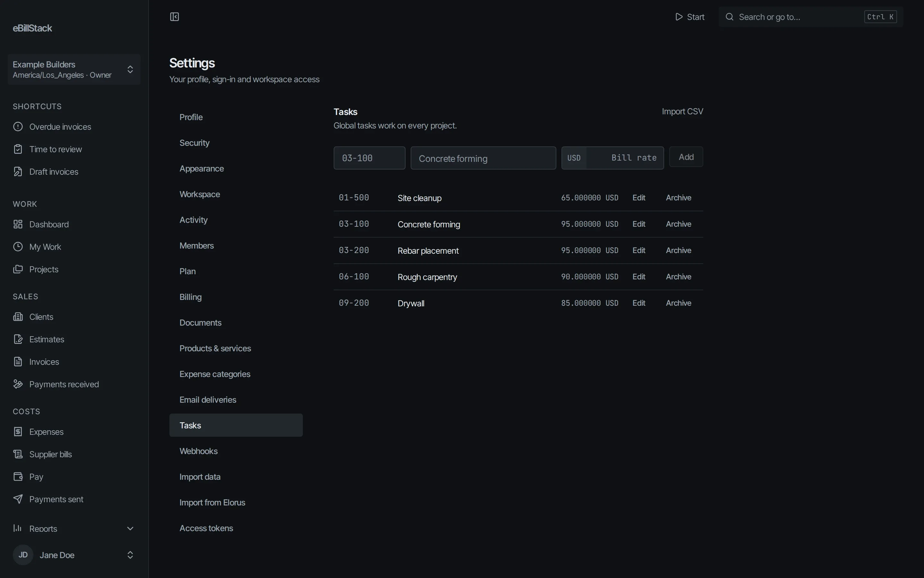Open the Access tokens tab

coord(236,528)
